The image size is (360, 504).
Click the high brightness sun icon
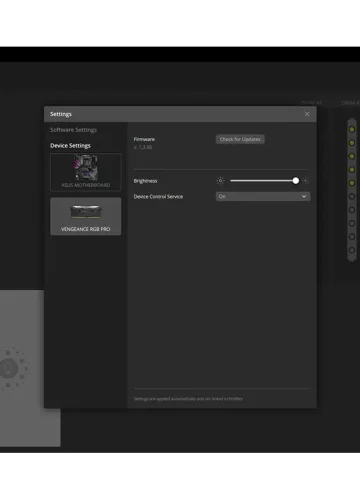click(x=306, y=181)
